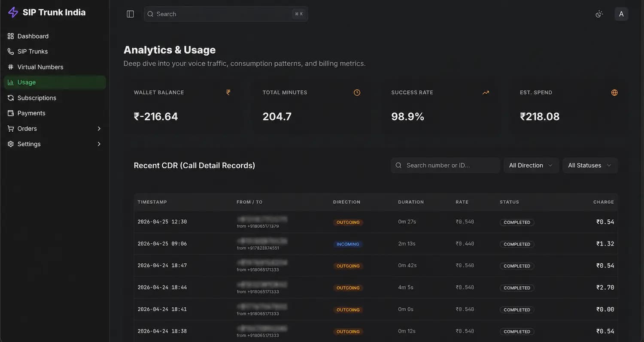
Task: Click 'from +917822874551' text
Action: click(258, 248)
